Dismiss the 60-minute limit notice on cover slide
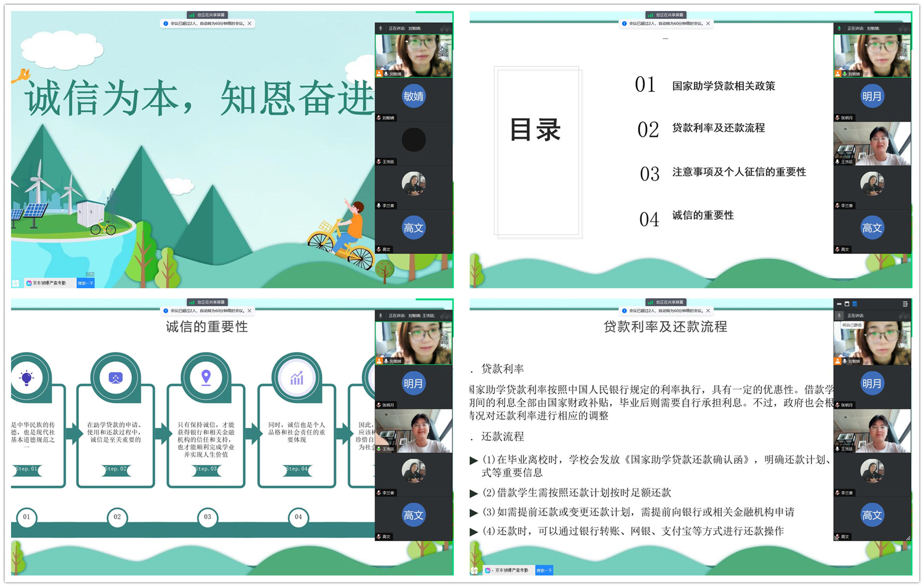The width and height of the screenshot is (924, 587). (x=249, y=23)
